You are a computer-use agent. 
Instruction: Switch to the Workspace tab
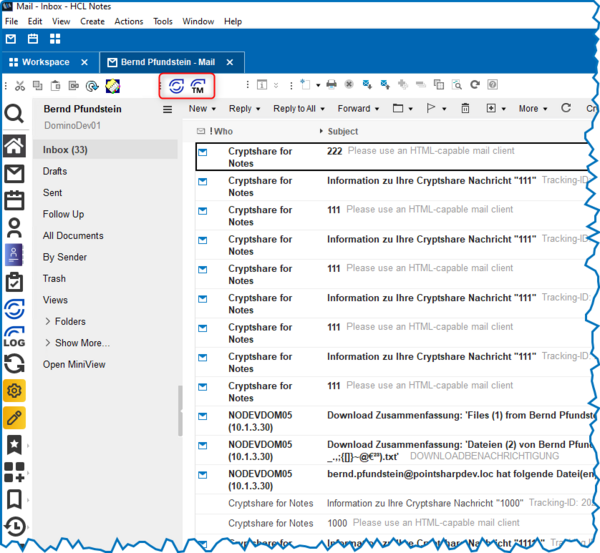tap(46, 62)
